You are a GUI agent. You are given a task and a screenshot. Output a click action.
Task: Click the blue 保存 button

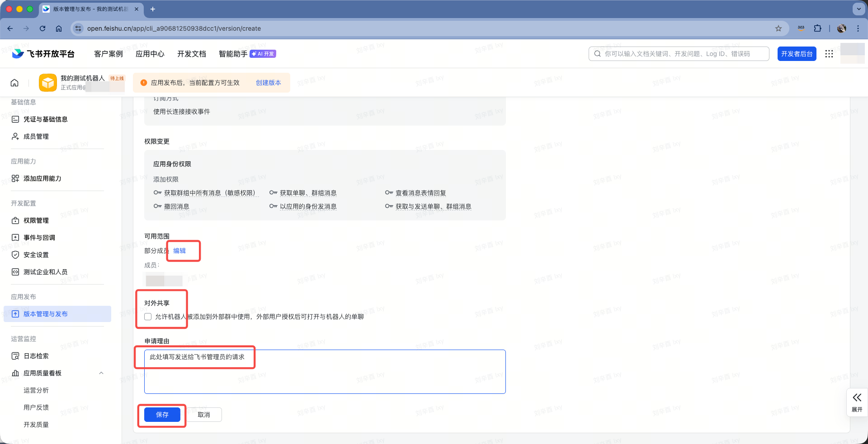[162, 415]
